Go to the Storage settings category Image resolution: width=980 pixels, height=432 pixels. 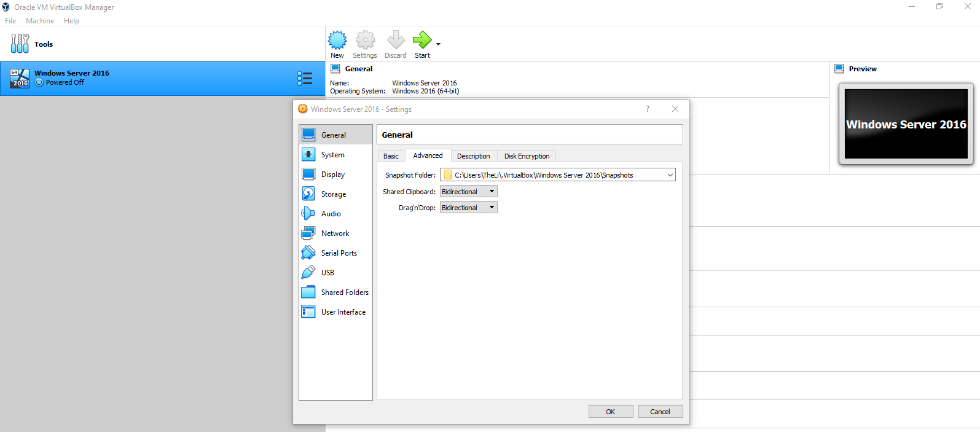tap(333, 194)
